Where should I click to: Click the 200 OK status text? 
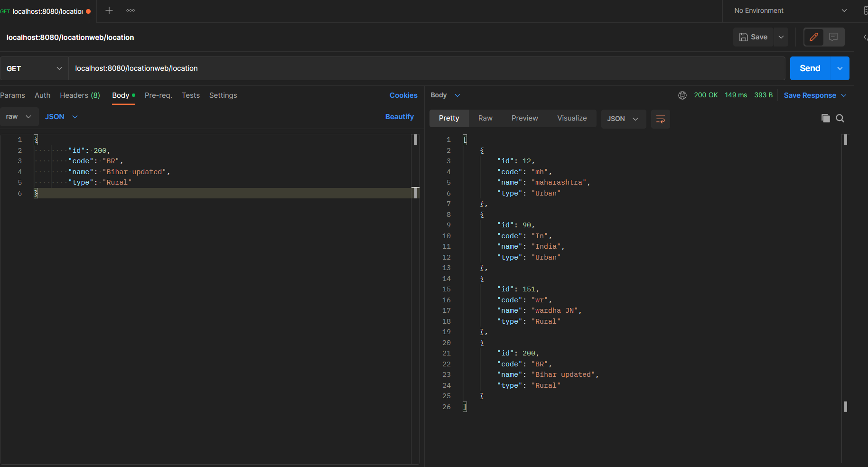(x=706, y=95)
